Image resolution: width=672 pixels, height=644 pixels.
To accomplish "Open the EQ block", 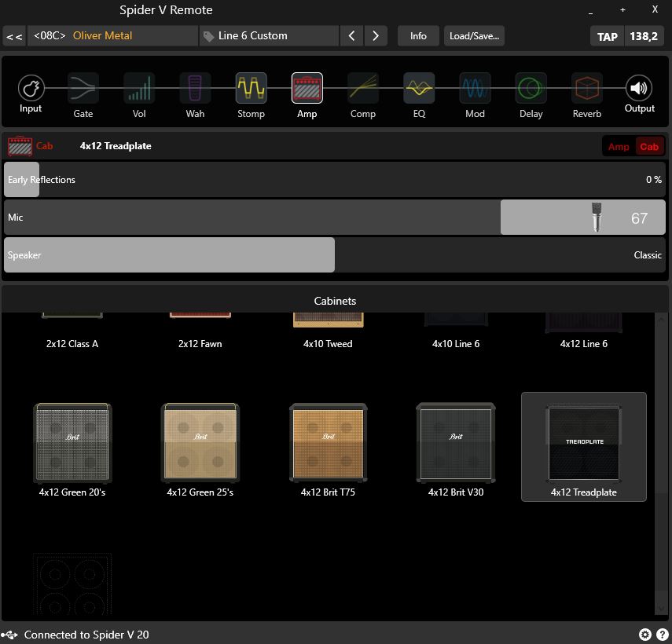I will (419, 88).
